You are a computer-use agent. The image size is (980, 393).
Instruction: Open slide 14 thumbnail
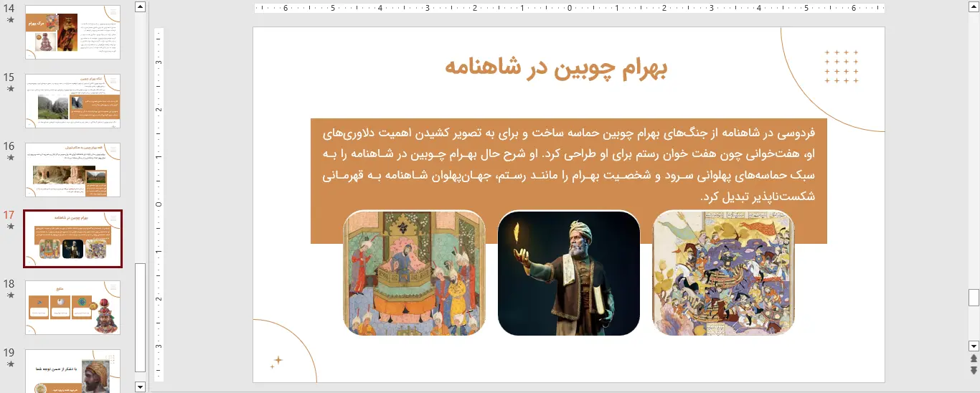(x=72, y=32)
